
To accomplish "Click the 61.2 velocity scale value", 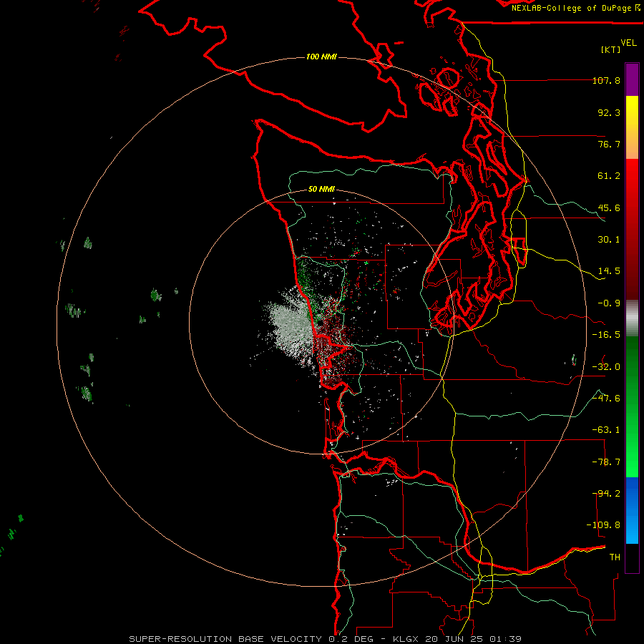I will click(x=609, y=176).
